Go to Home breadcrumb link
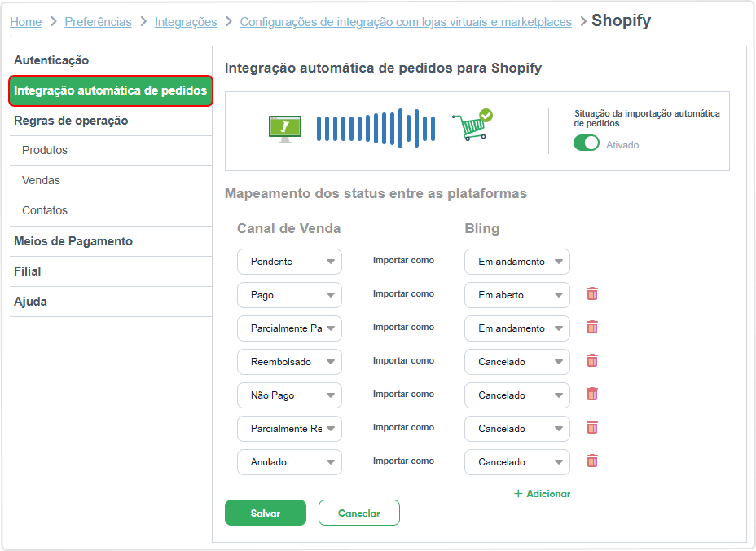Screen dimensions: 756x551 (25, 22)
